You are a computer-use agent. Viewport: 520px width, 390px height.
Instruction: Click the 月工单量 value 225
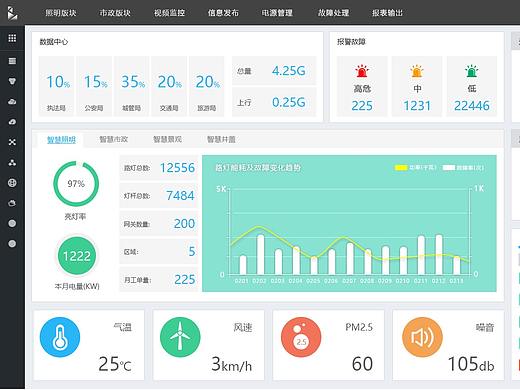(x=185, y=279)
